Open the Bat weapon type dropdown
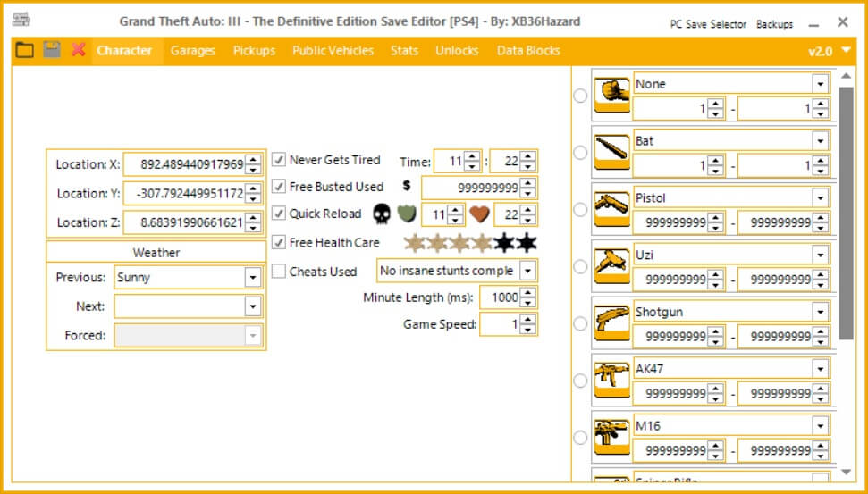Image resolution: width=868 pixels, height=494 pixels. (821, 141)
